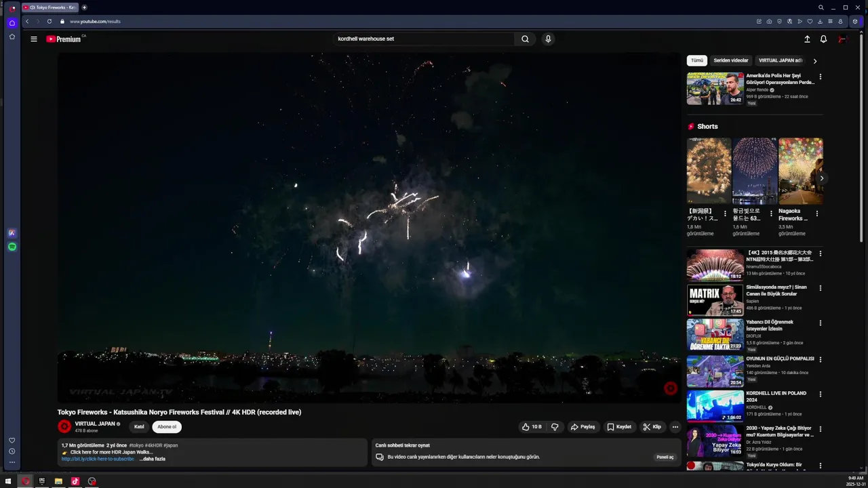Open options for KORDHELL LIVE IN POLAND
Screen dimensions: 868x488
pyautogui.click(x=821, y=394)
